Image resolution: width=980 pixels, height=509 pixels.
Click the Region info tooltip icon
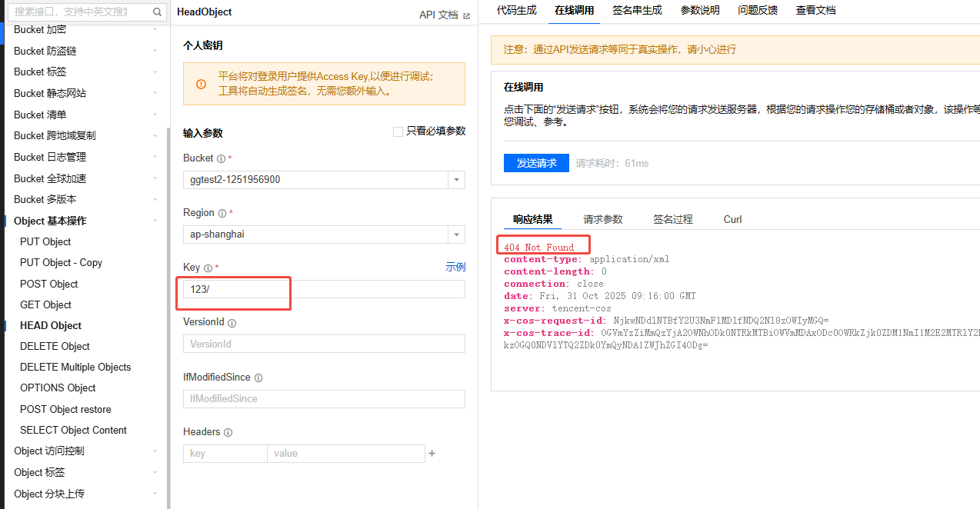click(222, 213)
